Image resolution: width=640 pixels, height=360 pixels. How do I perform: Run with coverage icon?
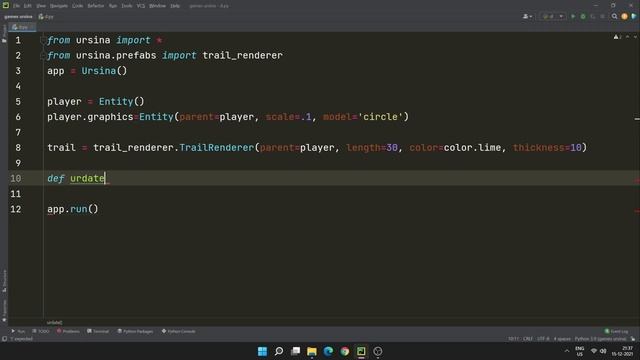(x=593, y=16)
